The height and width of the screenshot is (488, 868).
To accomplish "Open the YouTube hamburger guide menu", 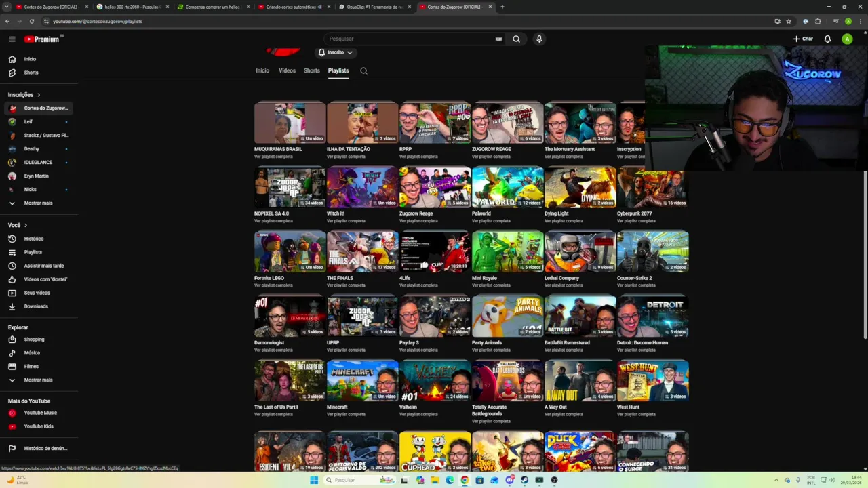I will [12, 39].
